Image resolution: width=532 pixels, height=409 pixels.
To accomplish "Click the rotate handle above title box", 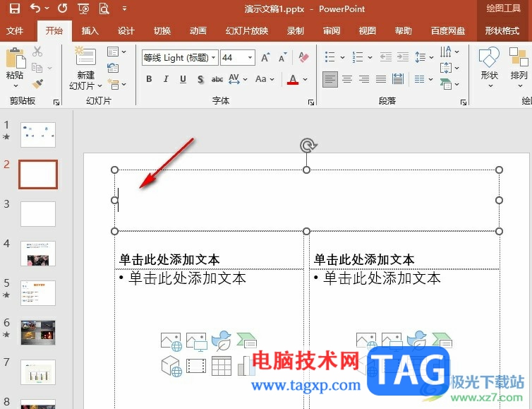I will click(x=308, y=146).
